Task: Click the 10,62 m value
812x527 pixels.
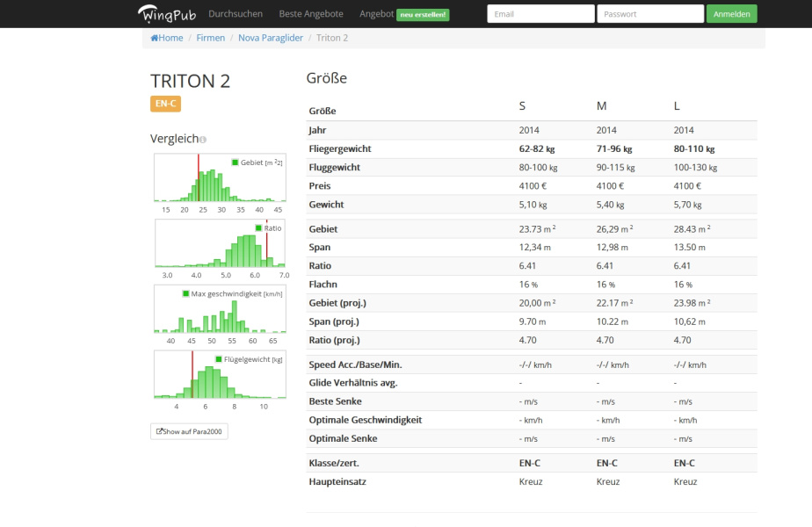Action: (689, 321)
